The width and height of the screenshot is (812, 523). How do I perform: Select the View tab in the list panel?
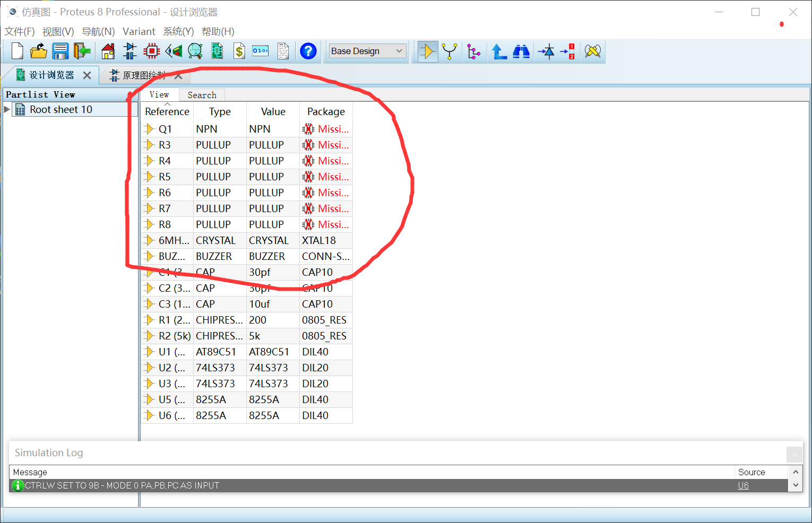pos(159,94)
